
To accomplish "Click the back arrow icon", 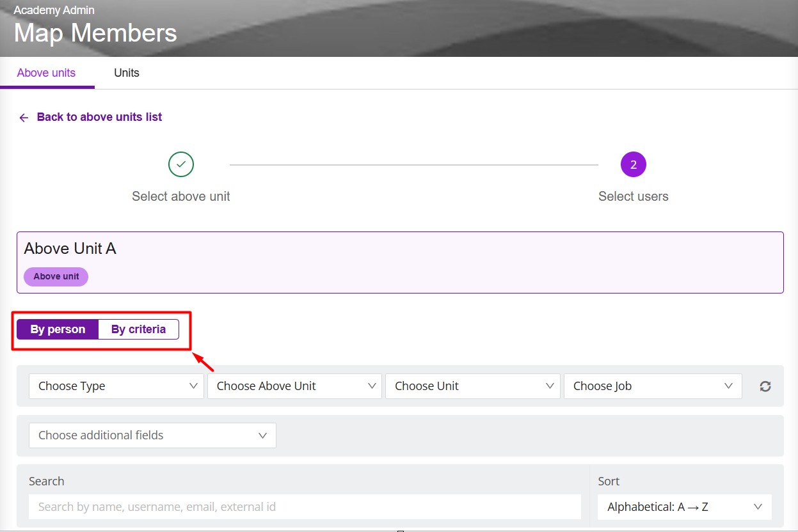I will [x=23, y=117].
